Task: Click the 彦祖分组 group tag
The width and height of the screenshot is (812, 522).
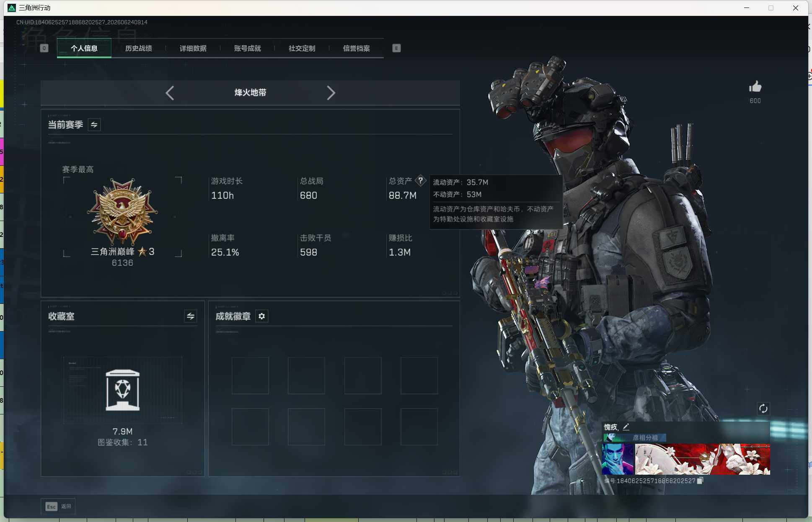Action: pos(634,437)
